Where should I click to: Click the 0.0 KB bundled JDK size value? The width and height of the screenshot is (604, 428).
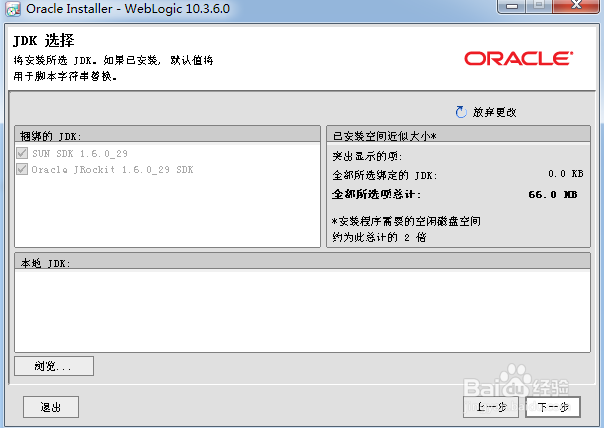[565, 174]
